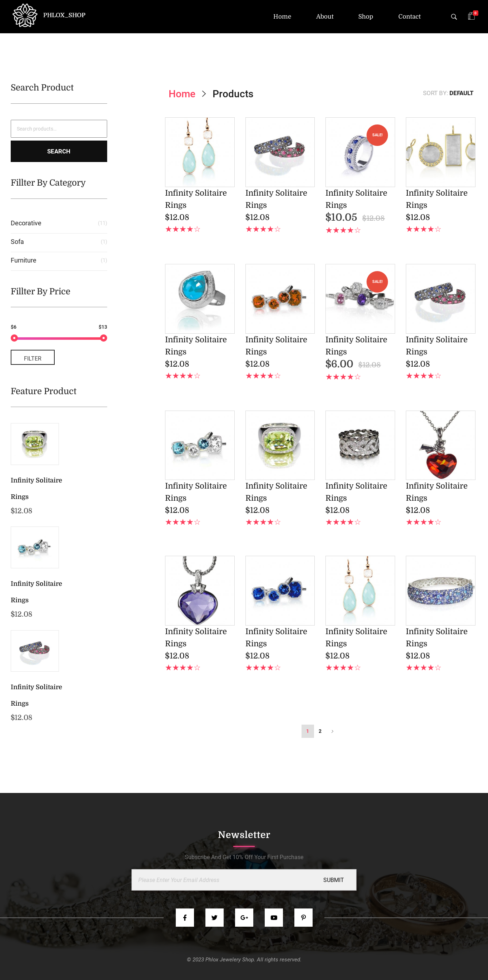Click the Pinterest social icon
488x980 pixels.
303,917
